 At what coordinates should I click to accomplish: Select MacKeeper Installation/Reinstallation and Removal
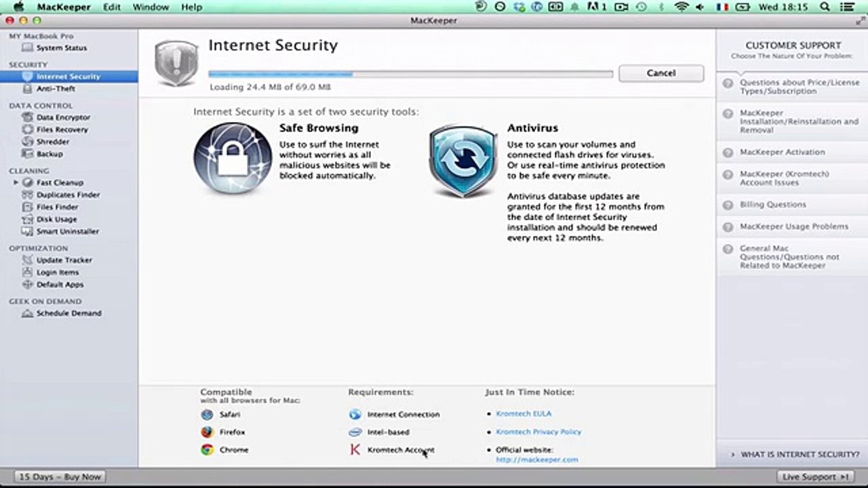click(x=792, y=121)
